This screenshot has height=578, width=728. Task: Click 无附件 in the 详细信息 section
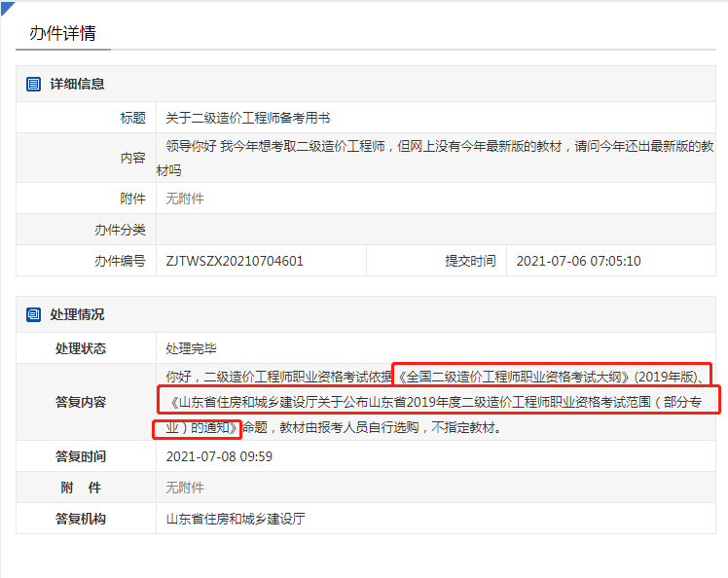click(185, 199)
